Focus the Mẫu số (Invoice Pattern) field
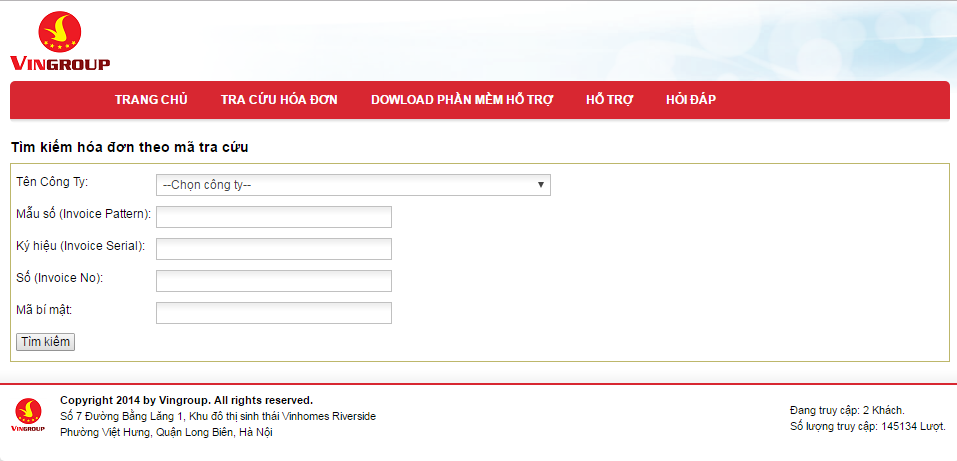 [x=274, y=217]
